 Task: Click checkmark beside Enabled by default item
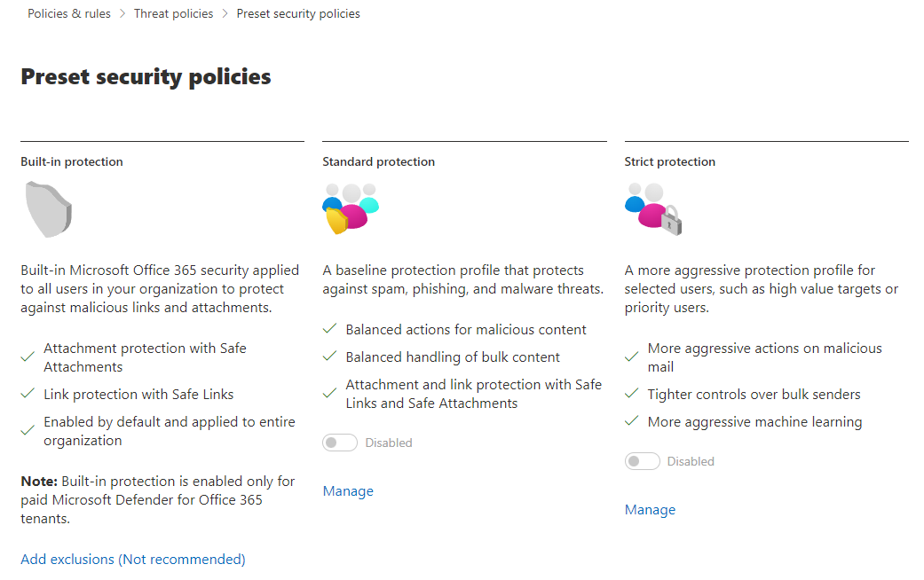[x=28, y=430]
